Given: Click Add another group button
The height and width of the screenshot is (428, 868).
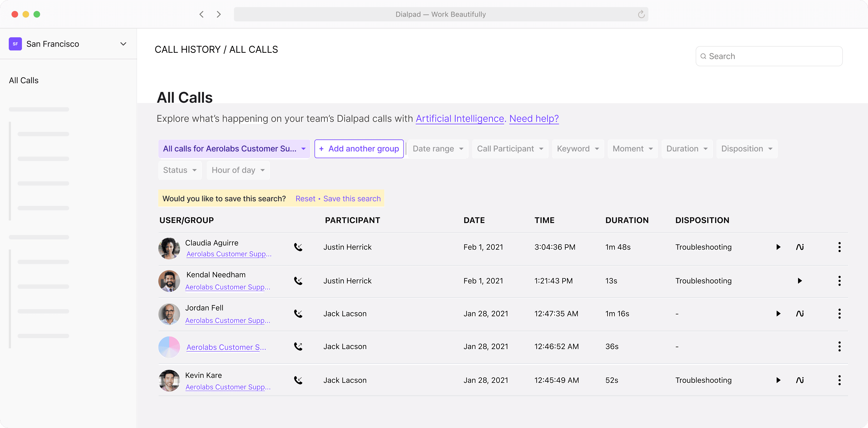Looking at the screenshot, I should click(x=359, y=149).
